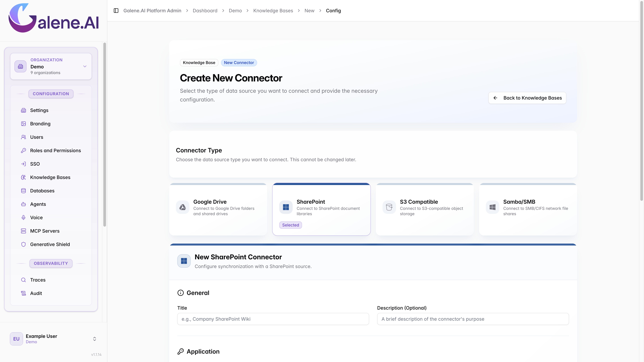Click the v1.1.14 version text
Viewport: 644px width, 362px height.
click(x=96, y=355)
